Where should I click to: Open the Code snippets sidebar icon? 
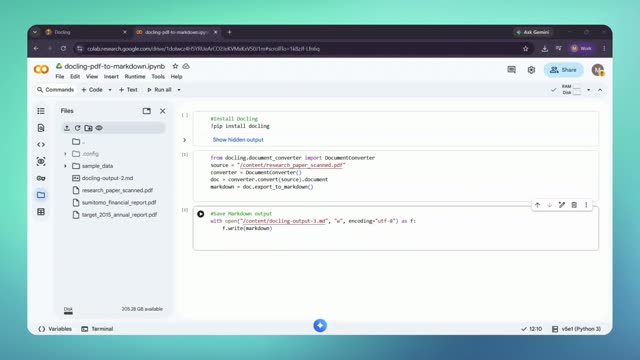point(41,144)
